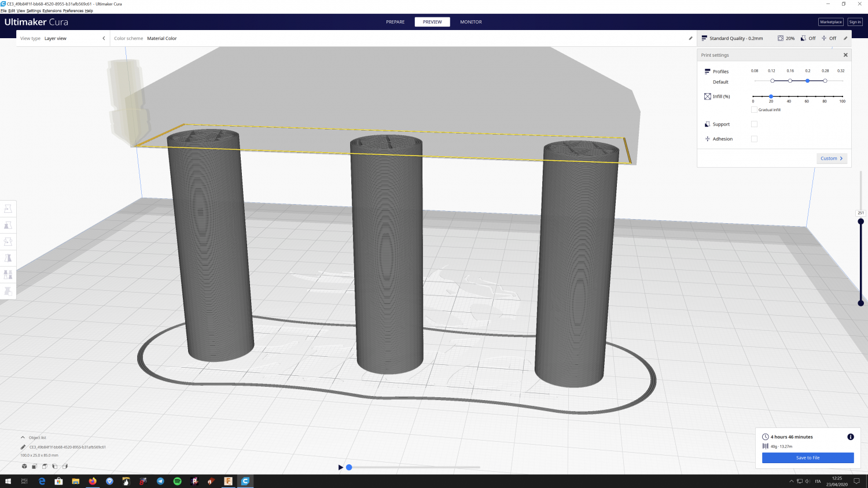This screenshot has width=868, height=488.
Task: Select the Rotate tool in left toolbar
Action: click(x=8, y=242)
